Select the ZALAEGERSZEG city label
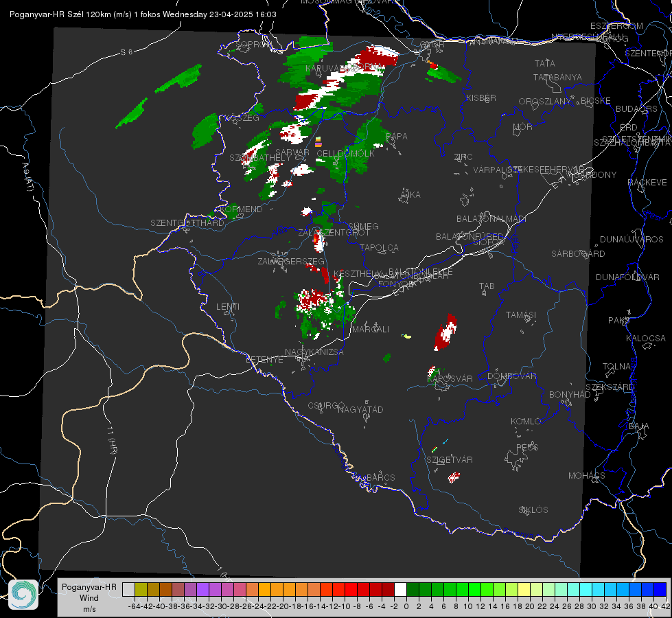 pos(291,261)
